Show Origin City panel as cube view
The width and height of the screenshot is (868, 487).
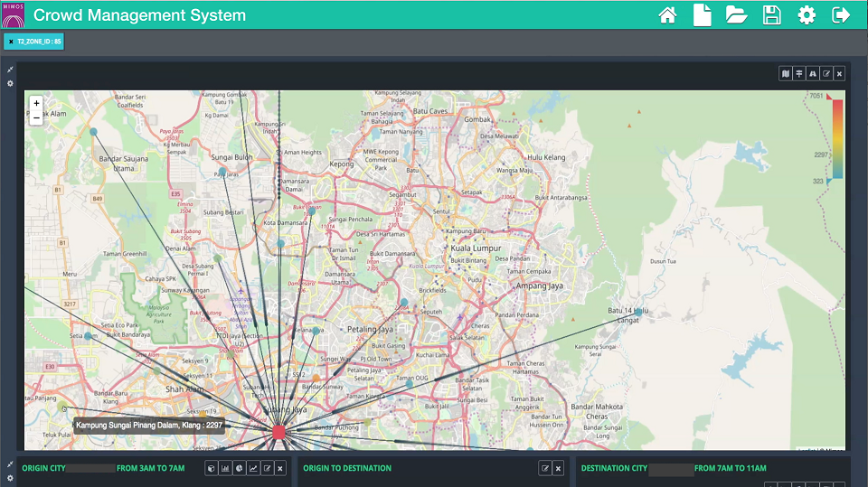click(211, 468)
